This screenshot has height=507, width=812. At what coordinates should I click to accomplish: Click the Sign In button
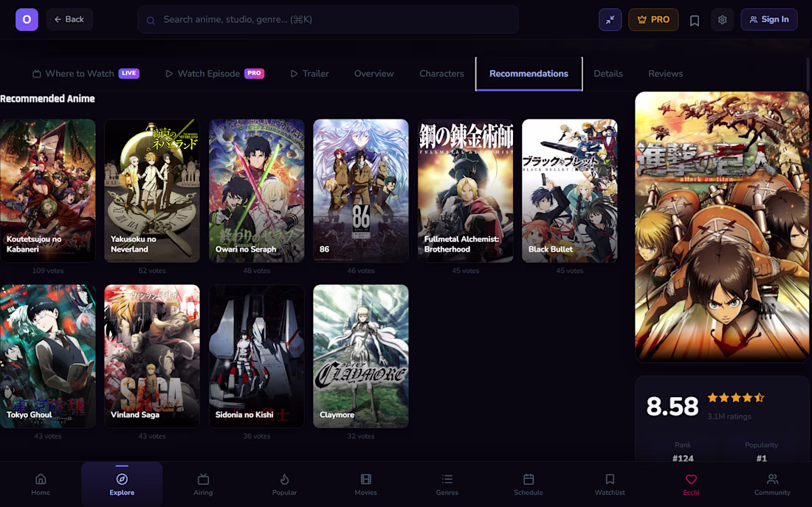point(768,20)
